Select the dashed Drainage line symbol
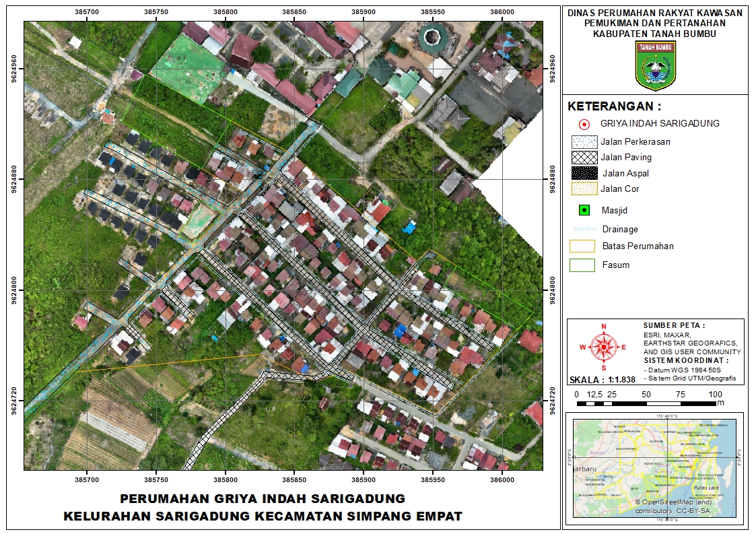 pos(583,229)
